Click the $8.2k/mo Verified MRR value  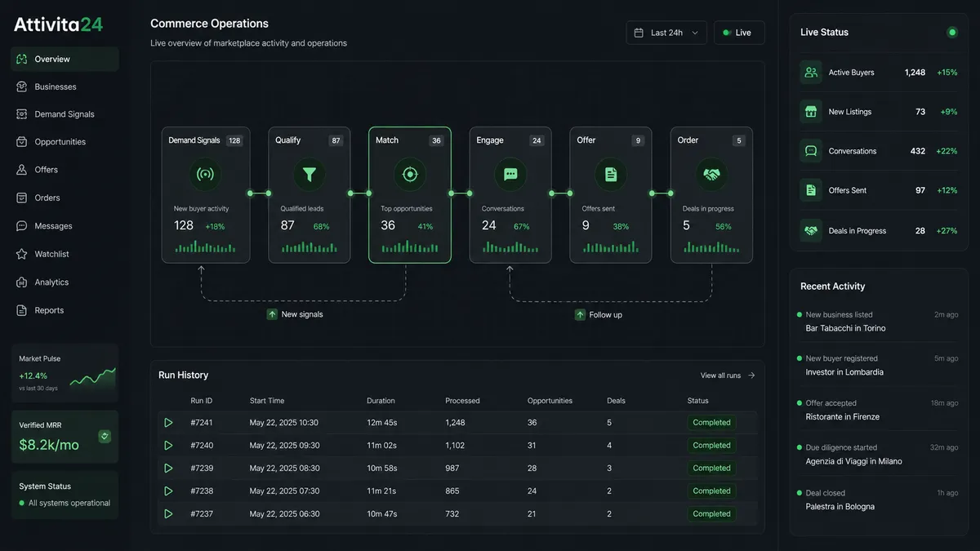pos(49,445)
